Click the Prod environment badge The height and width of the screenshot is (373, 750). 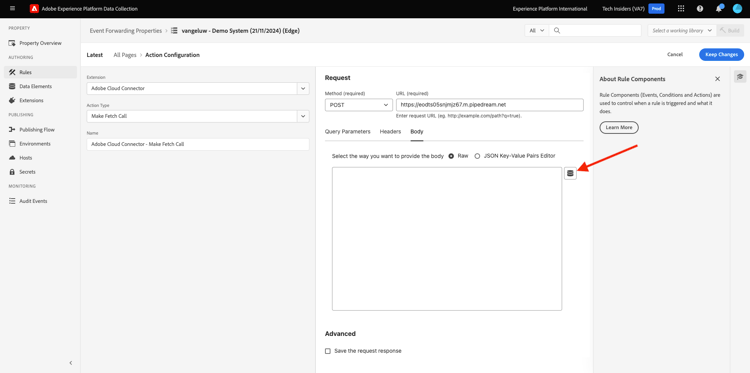click(656, 9)
